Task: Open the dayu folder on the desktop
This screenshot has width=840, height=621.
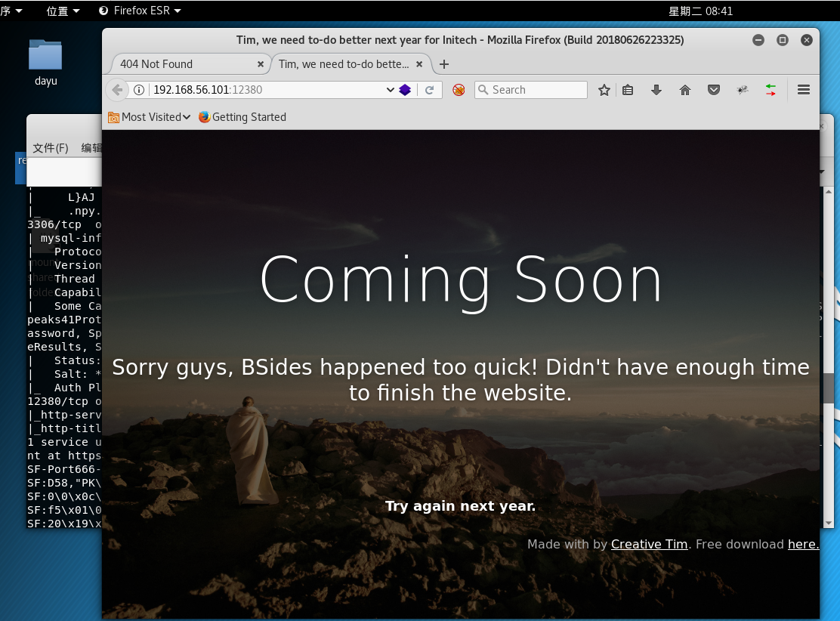Action: pyautogui.click(x=45, y=63)
